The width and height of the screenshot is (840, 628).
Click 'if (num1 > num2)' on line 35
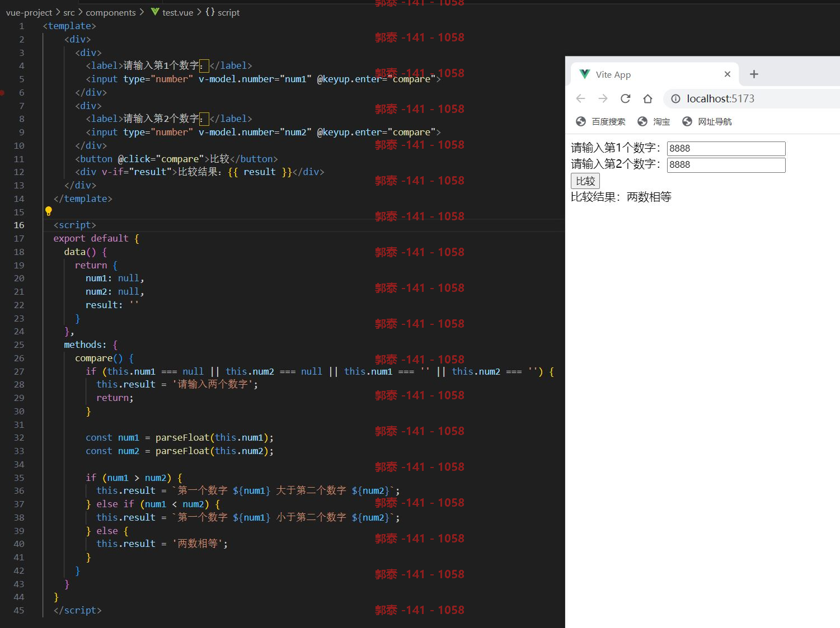[x=129, y=478]
